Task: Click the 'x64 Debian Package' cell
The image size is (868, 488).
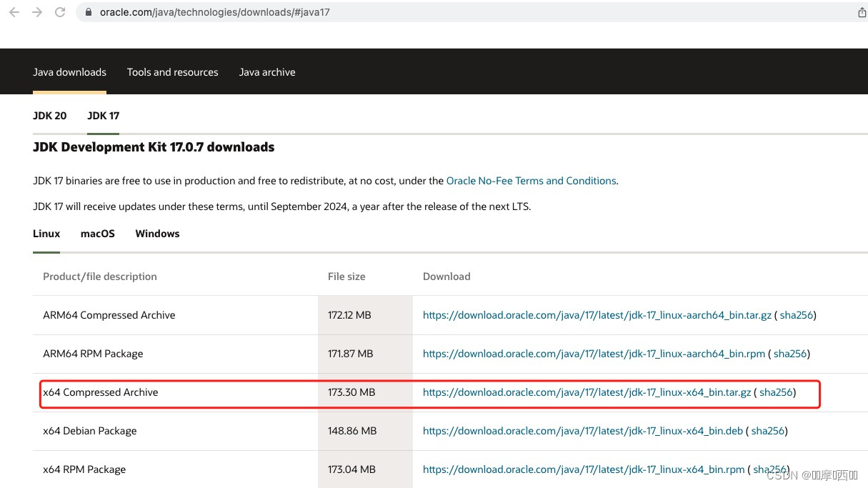Action: click(90, 431)
